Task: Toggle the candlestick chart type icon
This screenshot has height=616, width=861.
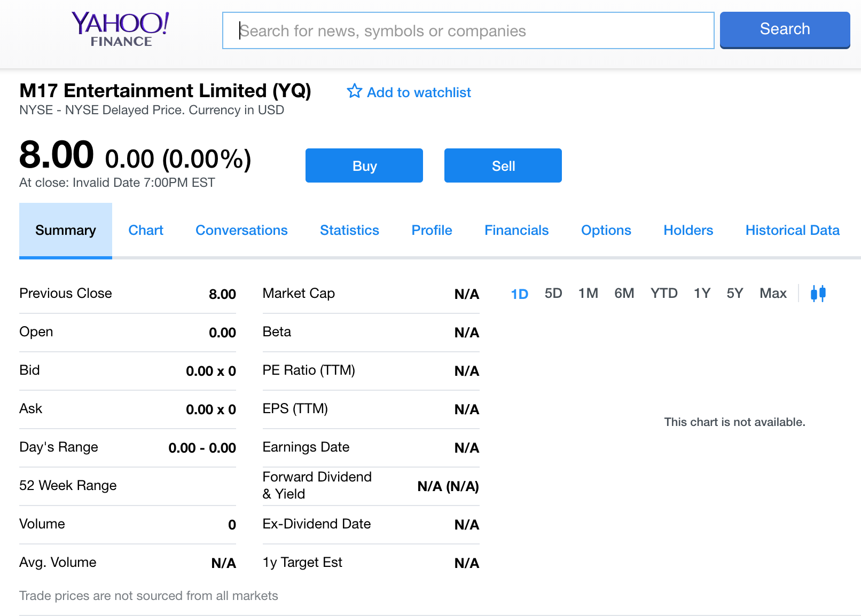Action: click(818, 293)
